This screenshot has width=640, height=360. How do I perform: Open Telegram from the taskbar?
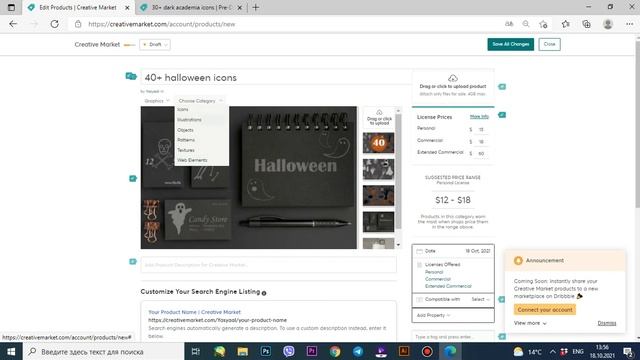[x=358, y=351]
